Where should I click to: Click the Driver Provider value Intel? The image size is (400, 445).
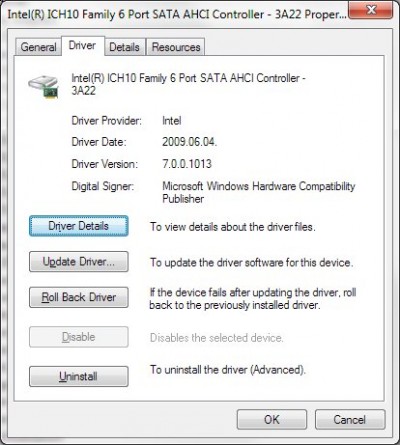(x=172, y=121)
